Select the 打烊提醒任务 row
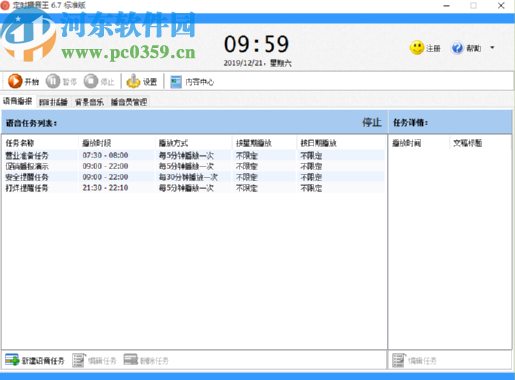515x380 pixels. (193, 188)
